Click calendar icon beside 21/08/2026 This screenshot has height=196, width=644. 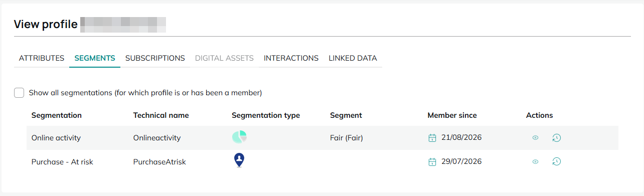click(x=432, y=137)
